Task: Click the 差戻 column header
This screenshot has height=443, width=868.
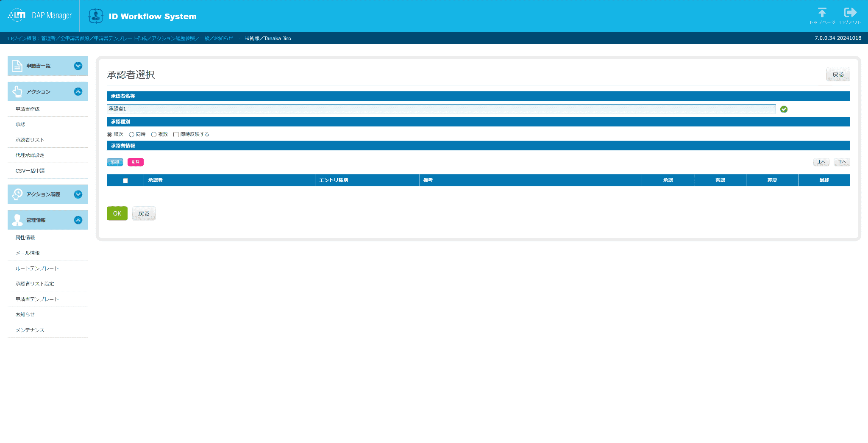Action: [x=772, y=180]
